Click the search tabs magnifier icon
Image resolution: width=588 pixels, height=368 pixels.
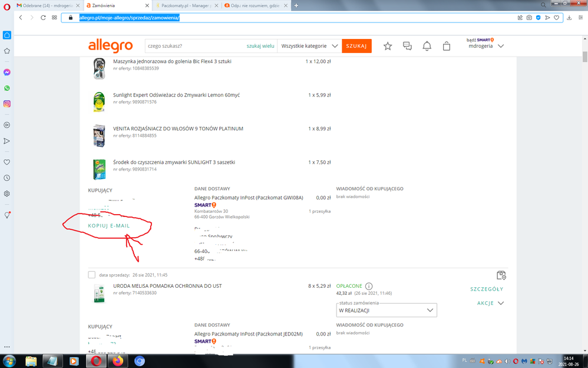point(543,5)
